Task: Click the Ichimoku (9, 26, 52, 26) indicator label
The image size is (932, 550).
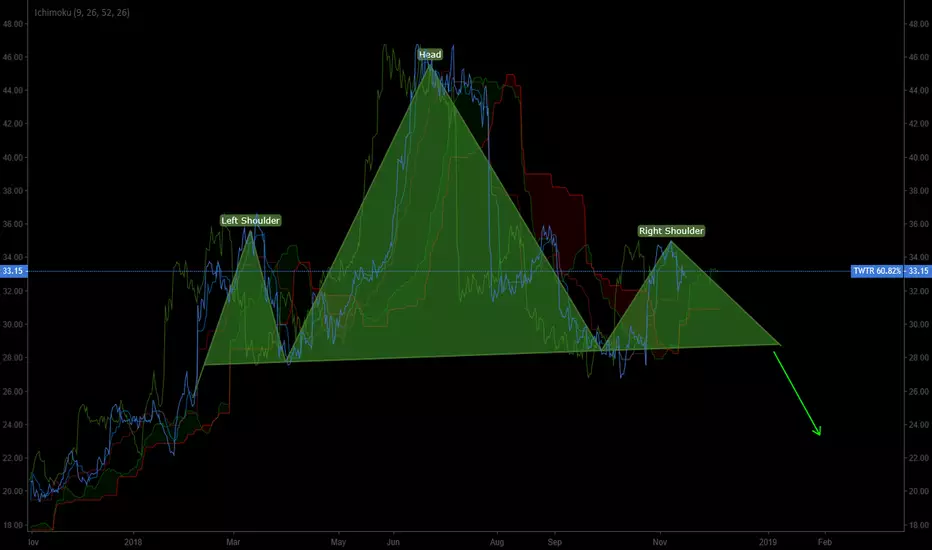Action: point(82,12)
